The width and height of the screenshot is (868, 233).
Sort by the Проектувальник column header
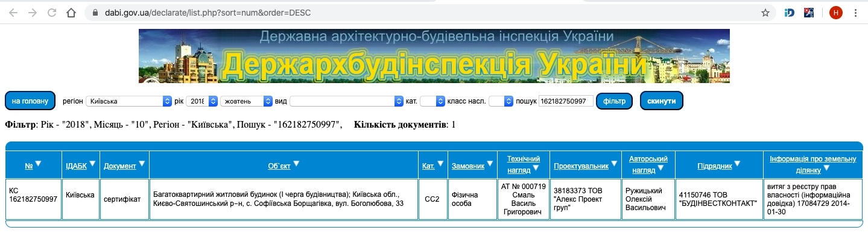click(581, 166)
